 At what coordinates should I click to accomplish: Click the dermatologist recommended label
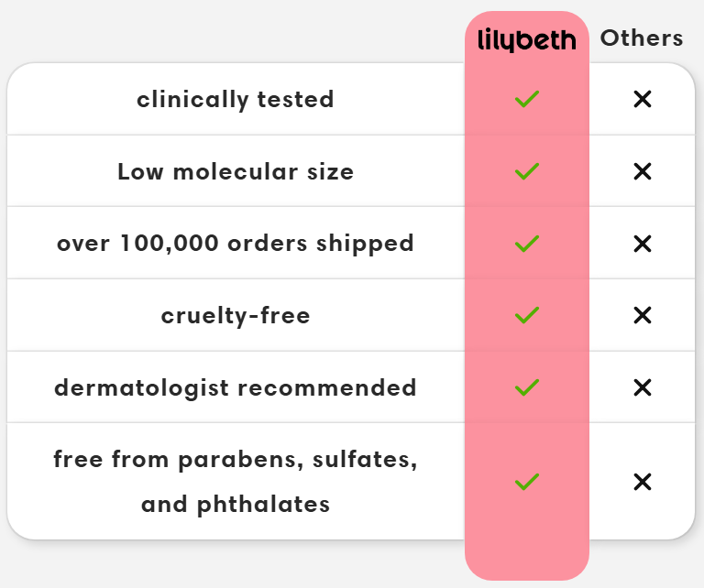pos(236,387)
